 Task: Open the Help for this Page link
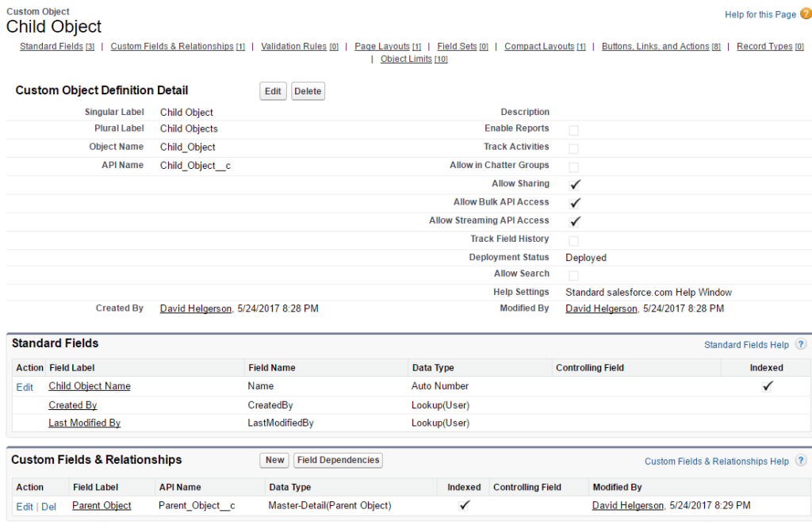[760, 14]
